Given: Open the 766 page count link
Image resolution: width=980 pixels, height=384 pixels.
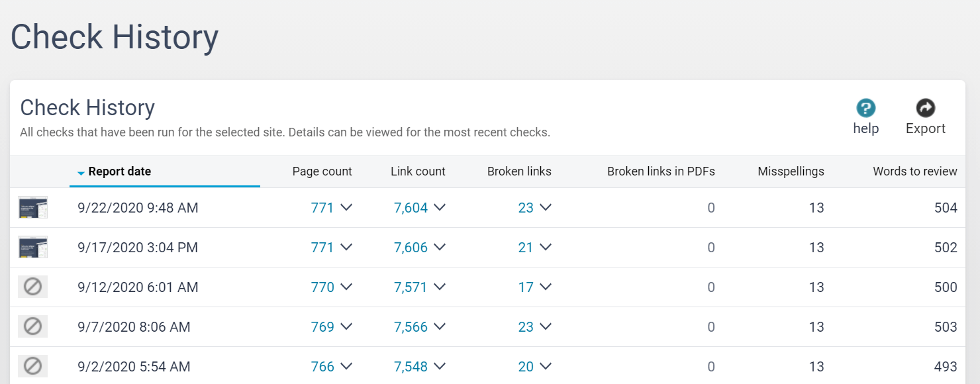Looking at the screenshot, I should [322, 367].
